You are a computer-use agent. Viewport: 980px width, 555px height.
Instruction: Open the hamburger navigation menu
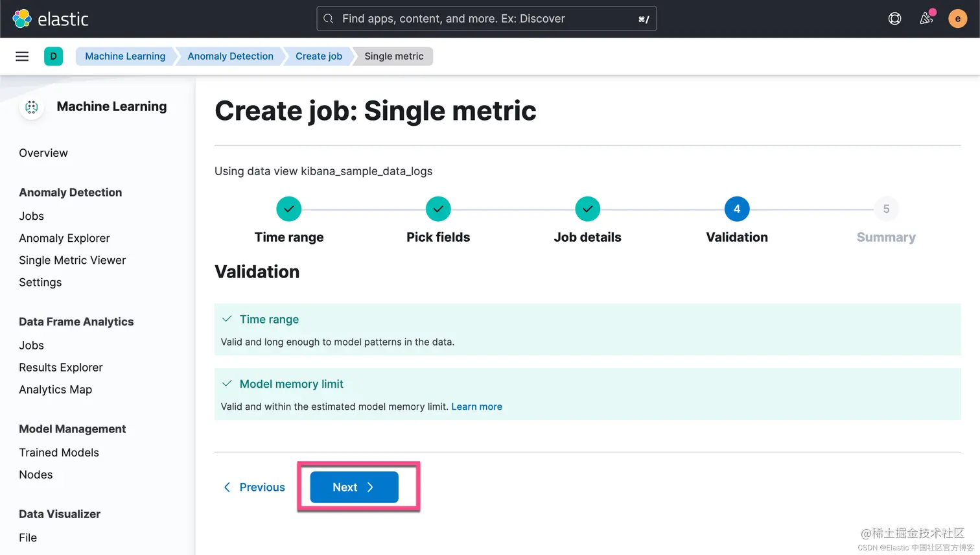[22, 56]
